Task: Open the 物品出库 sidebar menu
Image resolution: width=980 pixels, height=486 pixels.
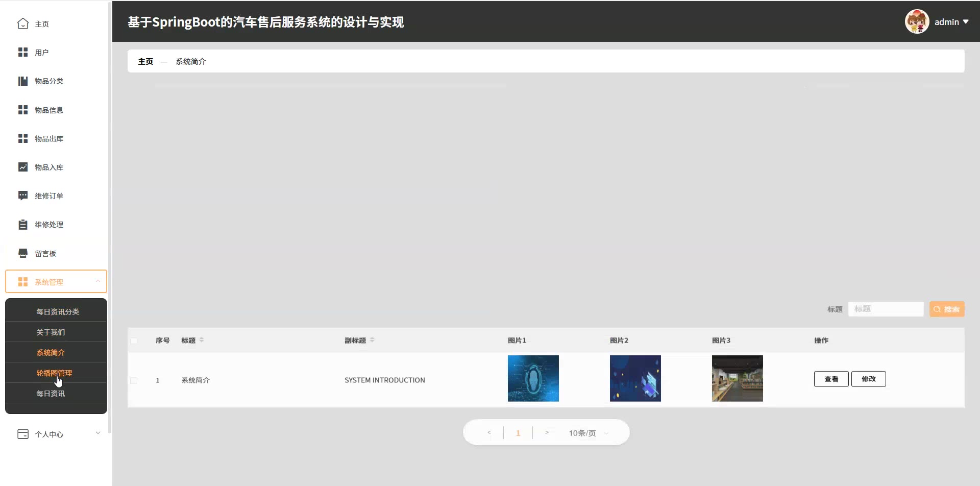Action: coord(49,139)
